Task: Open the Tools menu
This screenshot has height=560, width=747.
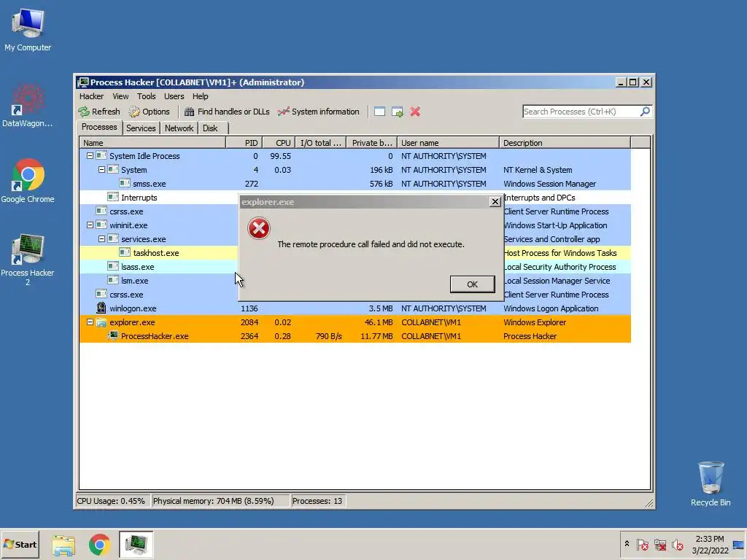Action: coord(146,96)
